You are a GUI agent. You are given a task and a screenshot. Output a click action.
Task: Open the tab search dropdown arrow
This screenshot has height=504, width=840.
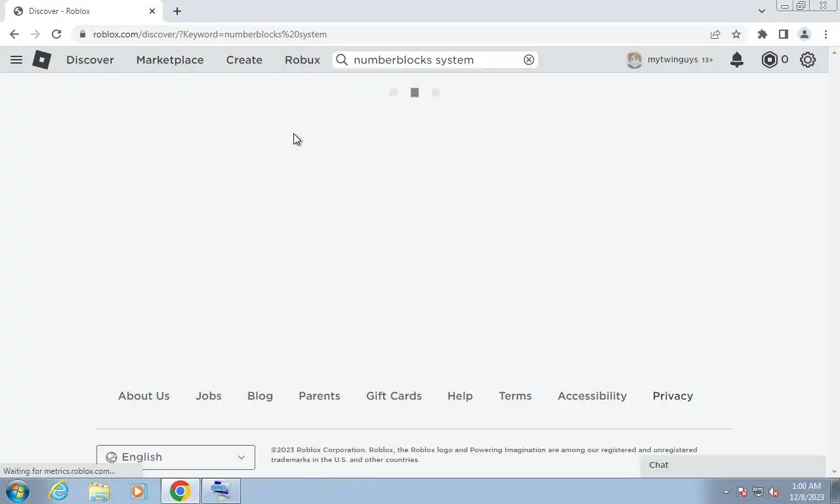pos(761,11)
